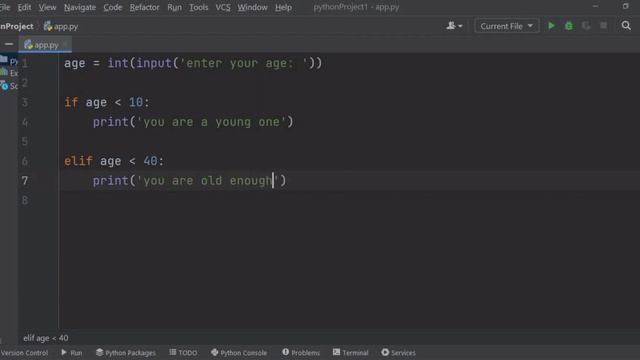Place cursor in 'enter your age: ' string
640x360 pixels.
point(243,63)
